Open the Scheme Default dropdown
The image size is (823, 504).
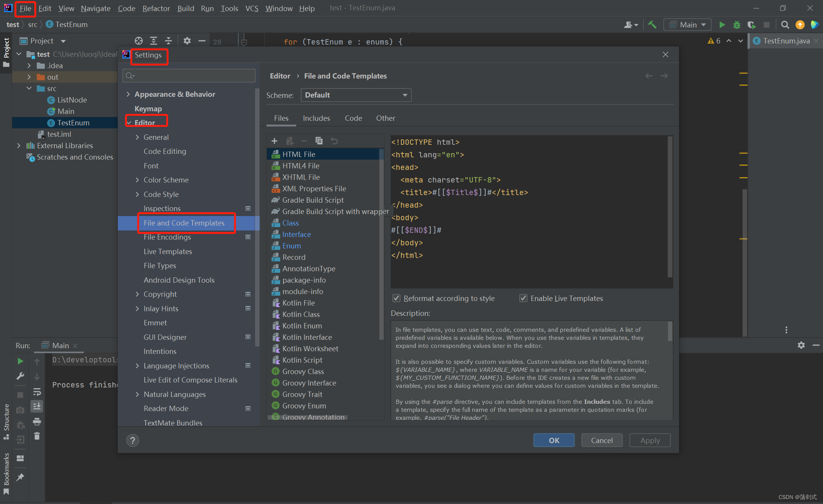coord(356,95)
